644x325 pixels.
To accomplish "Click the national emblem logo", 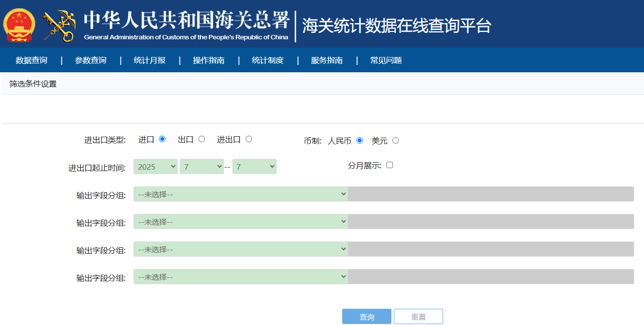I will pyautogui.click(x=19, y=24).
